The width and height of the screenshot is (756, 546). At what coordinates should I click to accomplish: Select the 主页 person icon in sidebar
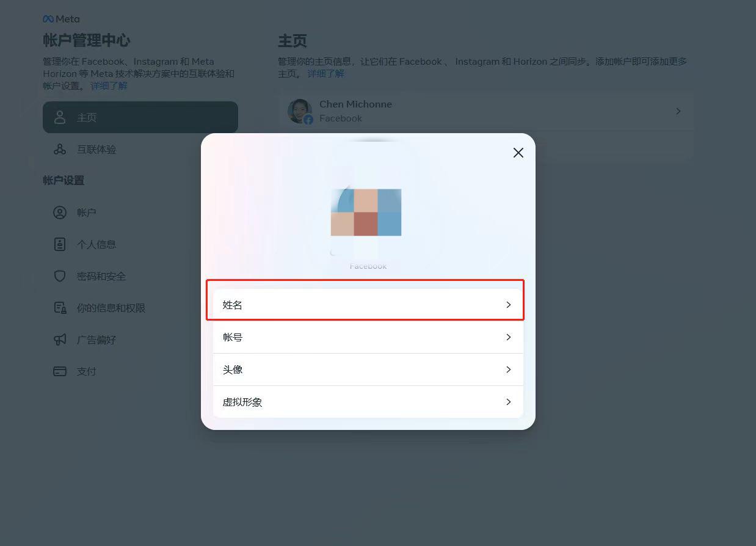60,117
